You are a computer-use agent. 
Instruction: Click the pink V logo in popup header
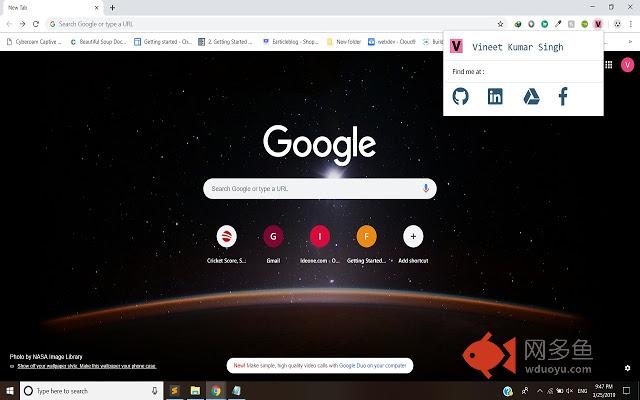(456, 46)
